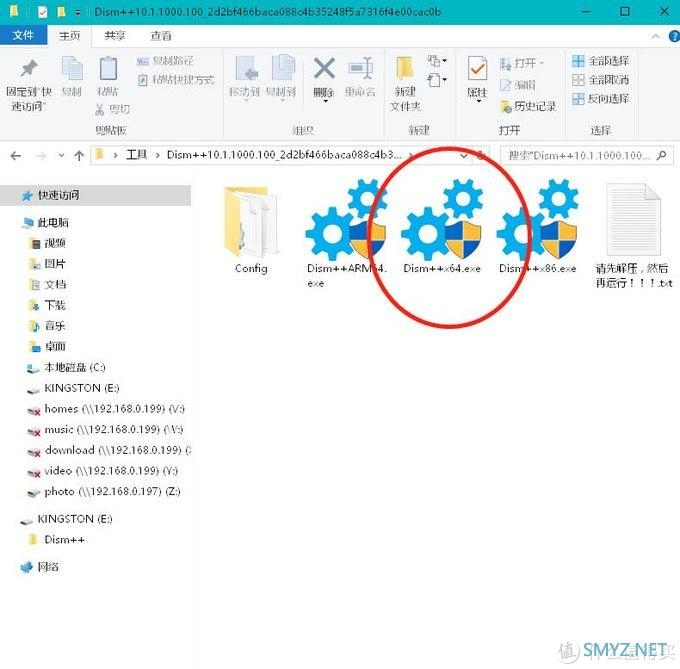This screenshot has width=680, height=669.
Task: Click Invert selection in ribbon
Action: (x=601, y=99)
